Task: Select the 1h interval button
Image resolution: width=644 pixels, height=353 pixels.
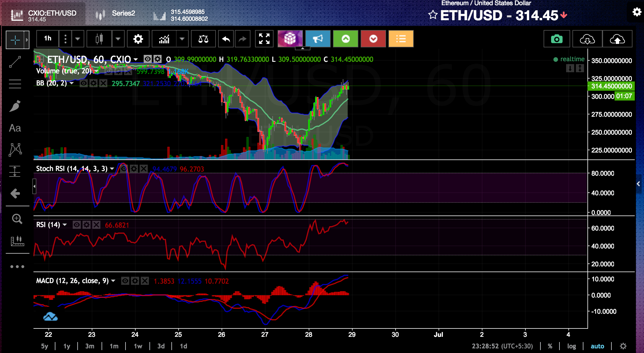Action: point(48,39)
